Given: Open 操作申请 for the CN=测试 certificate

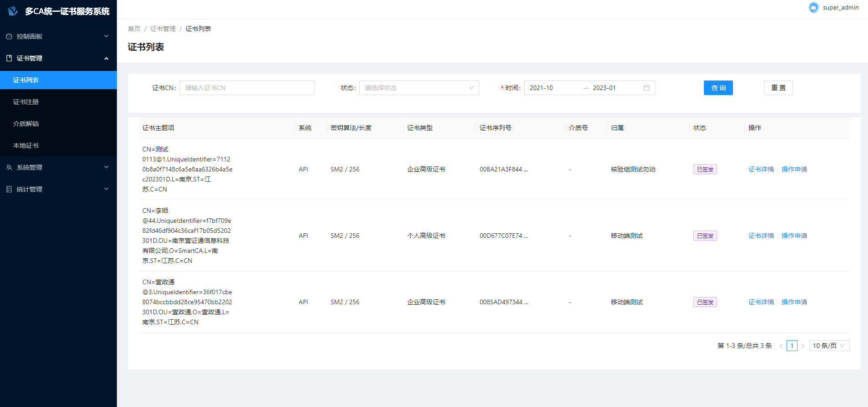Looking at the screenshot, I should [794, 169].
